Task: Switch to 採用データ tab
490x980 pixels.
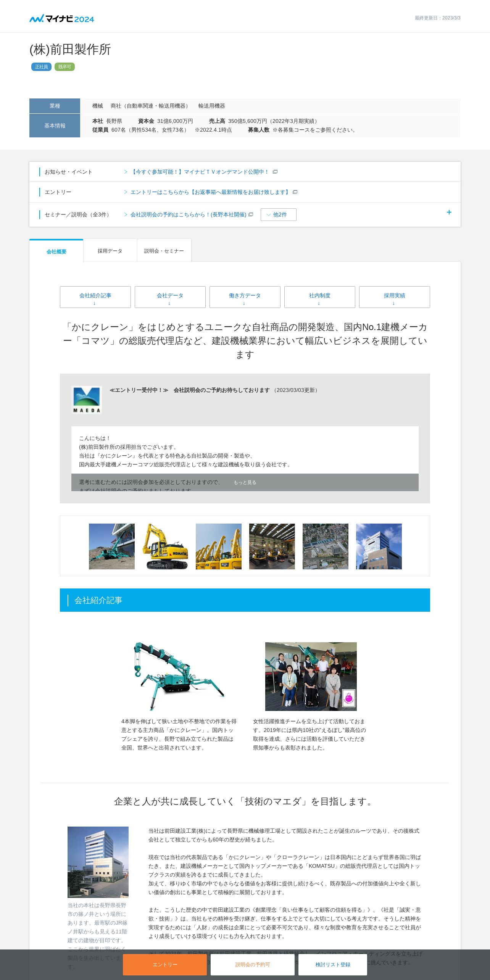Action: point(110,251)
